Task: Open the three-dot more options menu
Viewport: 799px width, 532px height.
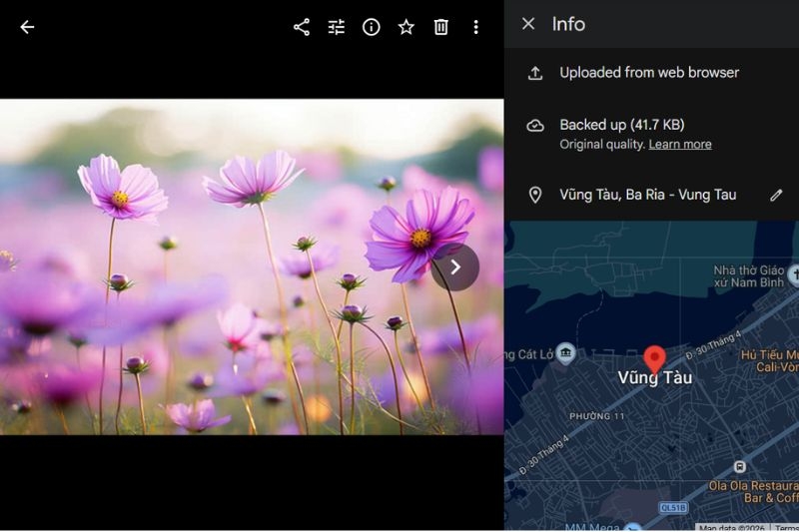Action: [476, 27]
